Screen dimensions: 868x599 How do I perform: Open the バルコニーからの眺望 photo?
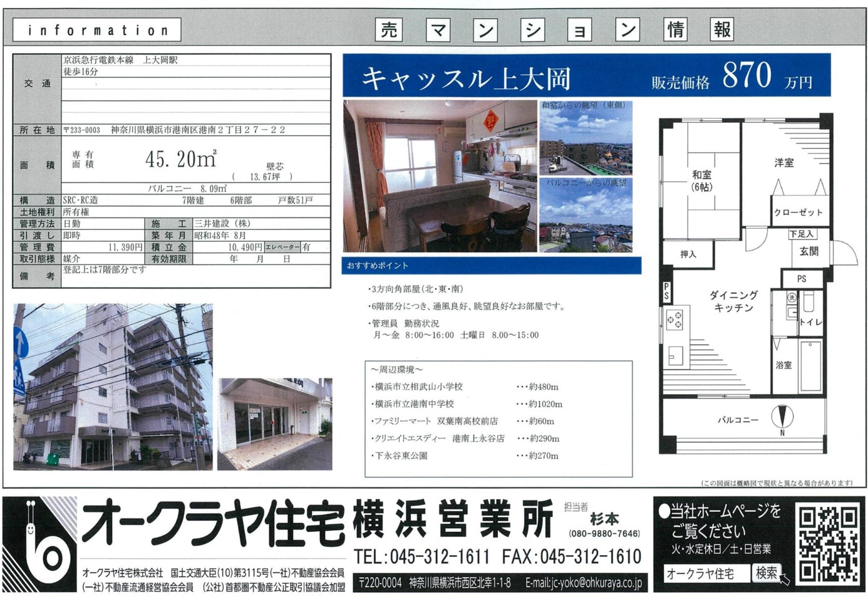coord(586,215)
